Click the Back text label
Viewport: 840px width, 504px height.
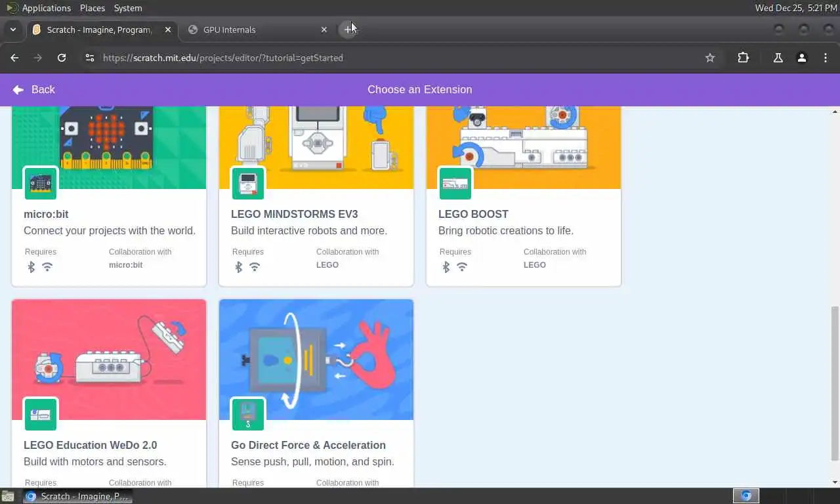(x=43, y=90)
